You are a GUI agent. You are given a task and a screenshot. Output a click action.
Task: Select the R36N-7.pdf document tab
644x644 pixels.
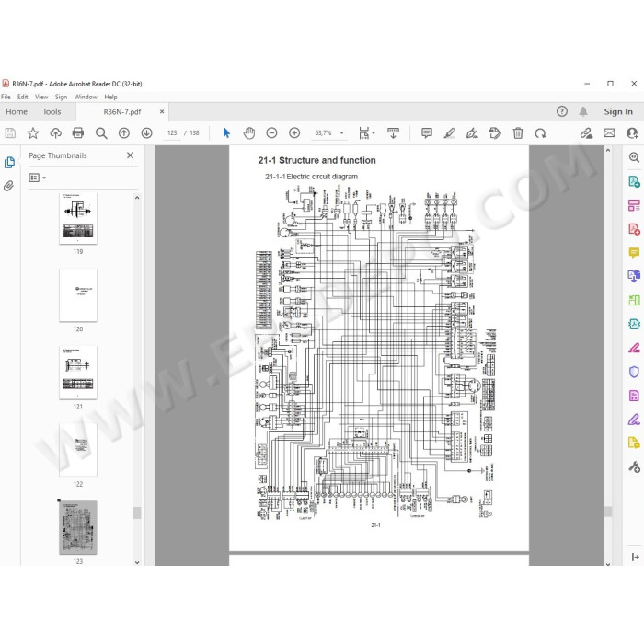[x=122, y=111]
